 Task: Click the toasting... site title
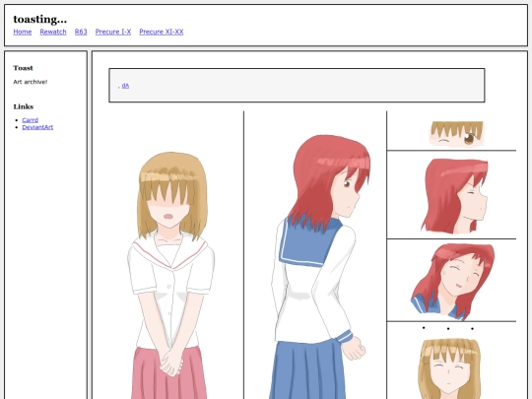40,19
